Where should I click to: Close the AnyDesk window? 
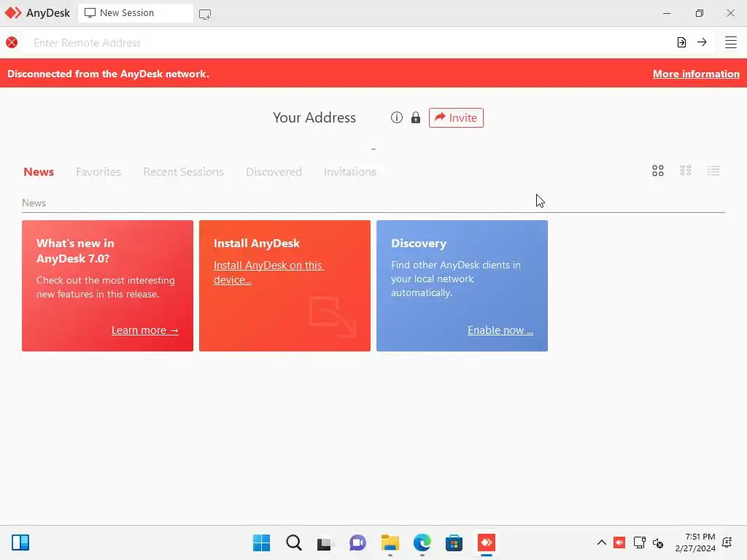730,13
